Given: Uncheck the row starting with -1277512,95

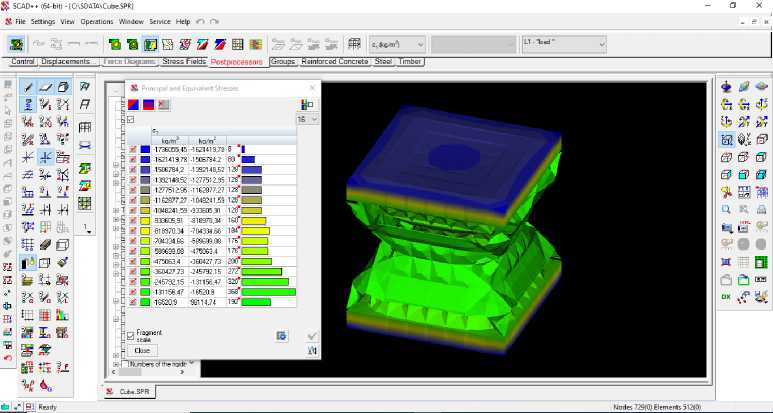Looking at the screenshot, I should pos(133,190).
